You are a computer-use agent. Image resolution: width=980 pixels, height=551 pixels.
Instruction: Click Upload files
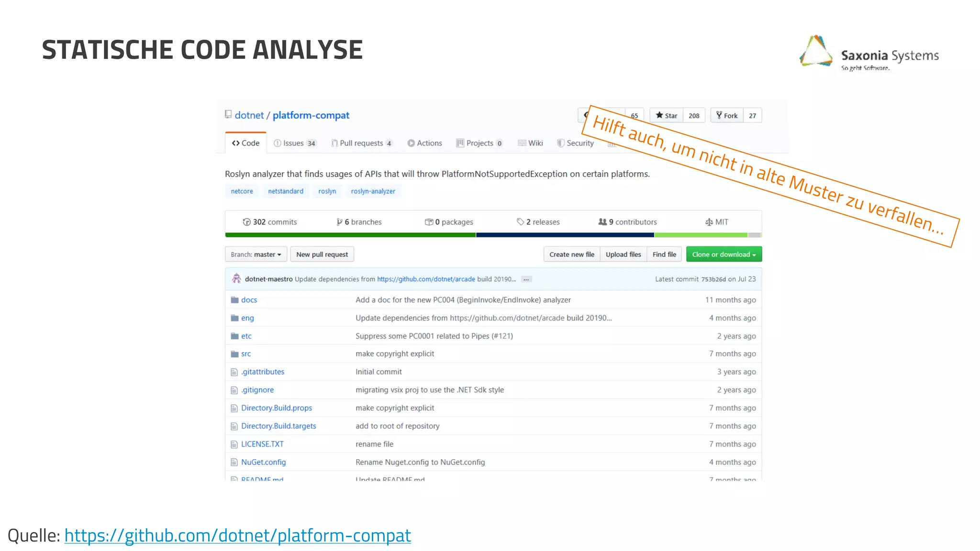click(623, 254)
